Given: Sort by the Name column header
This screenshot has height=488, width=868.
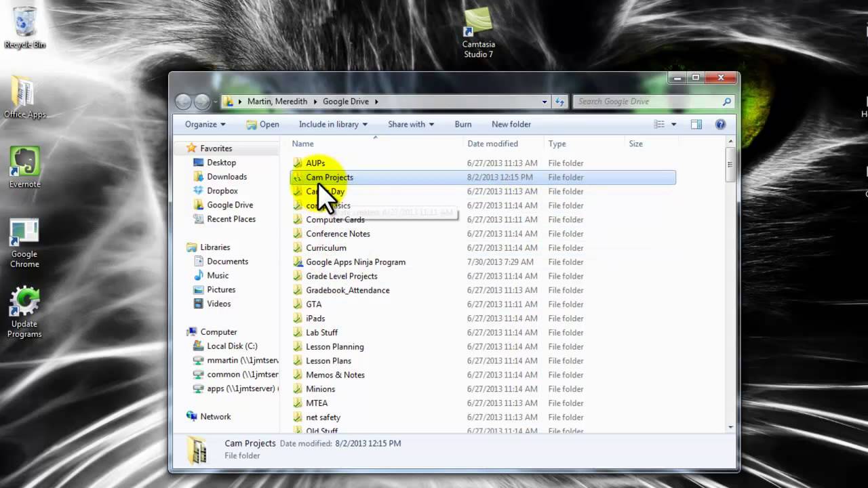Looking at the screenshot, I should (376, 144).
